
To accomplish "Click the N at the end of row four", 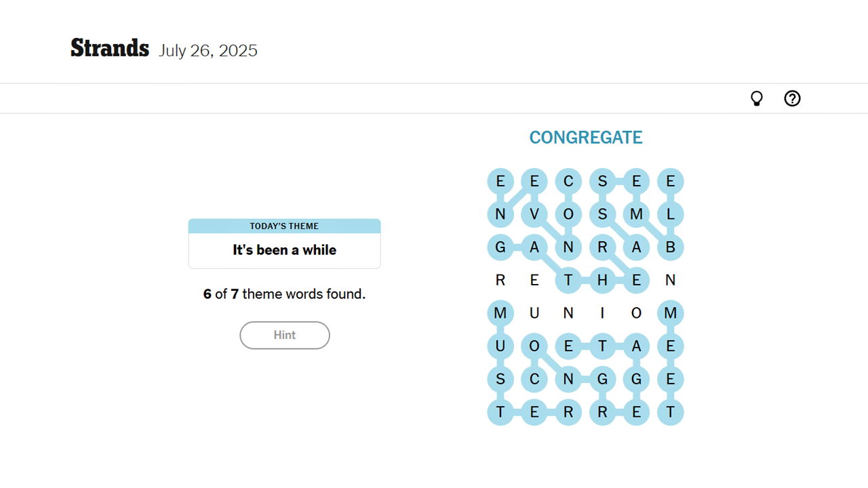I will pos(670,280).
